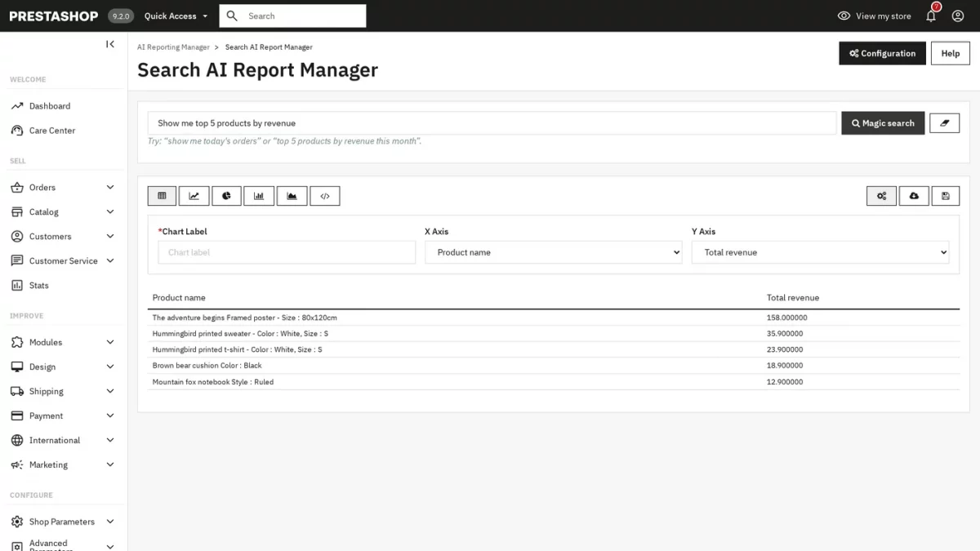Click the Total revenue column header
980x551 pixels.
pos(793,298)
